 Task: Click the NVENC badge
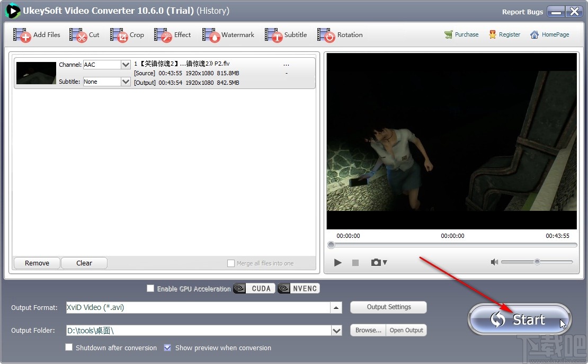click(x=298, y=288)
